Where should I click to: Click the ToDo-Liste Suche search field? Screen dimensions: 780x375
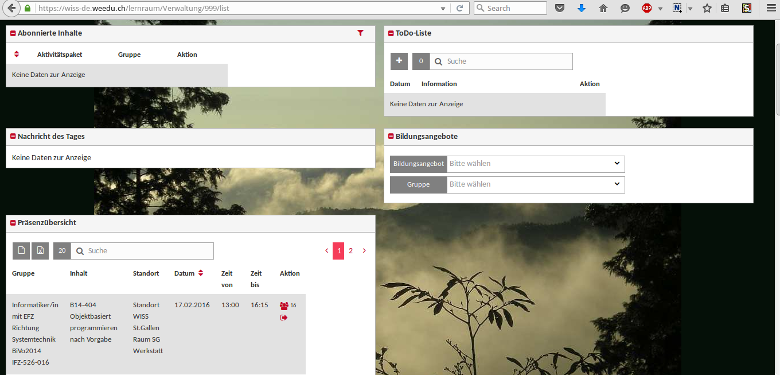coord(501,61)
